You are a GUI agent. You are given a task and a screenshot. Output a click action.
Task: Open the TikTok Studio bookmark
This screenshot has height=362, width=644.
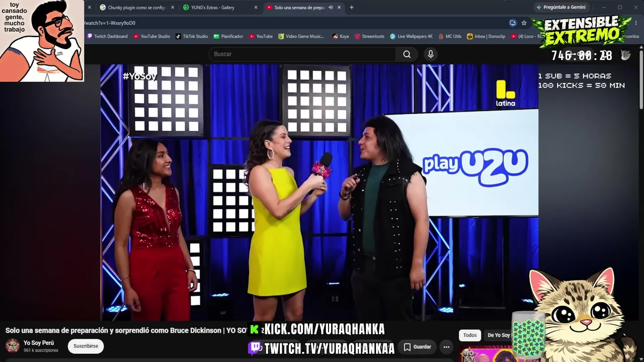[192, 36]
